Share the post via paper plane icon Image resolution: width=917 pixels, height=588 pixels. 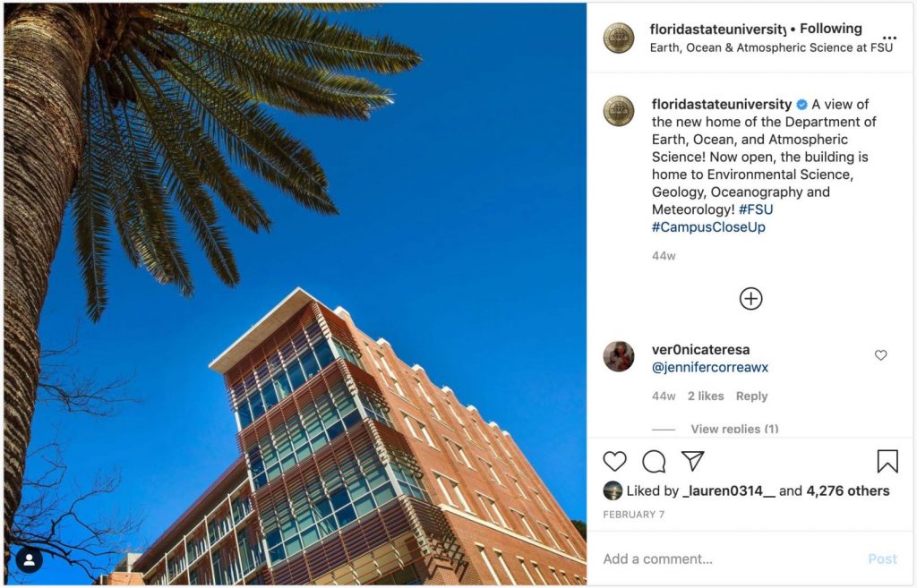click(x=692, y=461)
